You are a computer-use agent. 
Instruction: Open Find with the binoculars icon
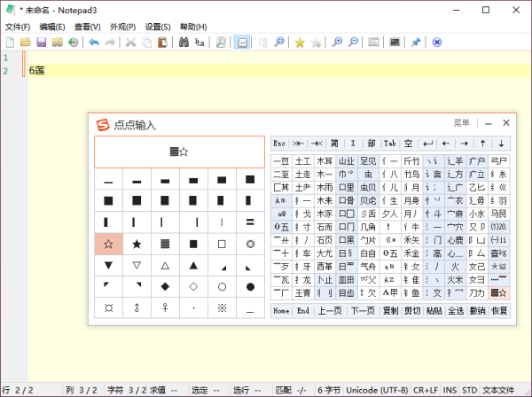pos(184,43)
